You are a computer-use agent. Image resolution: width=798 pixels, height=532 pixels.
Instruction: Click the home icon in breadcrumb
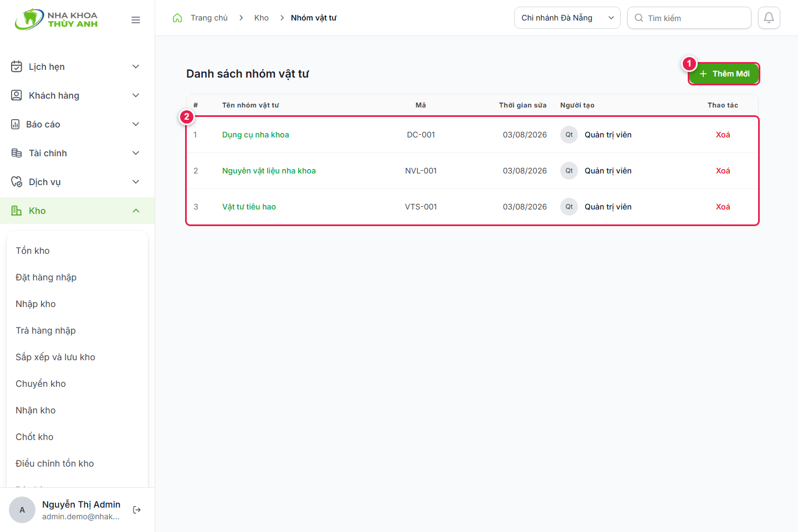pyautogui.click(x=177, y=18)
